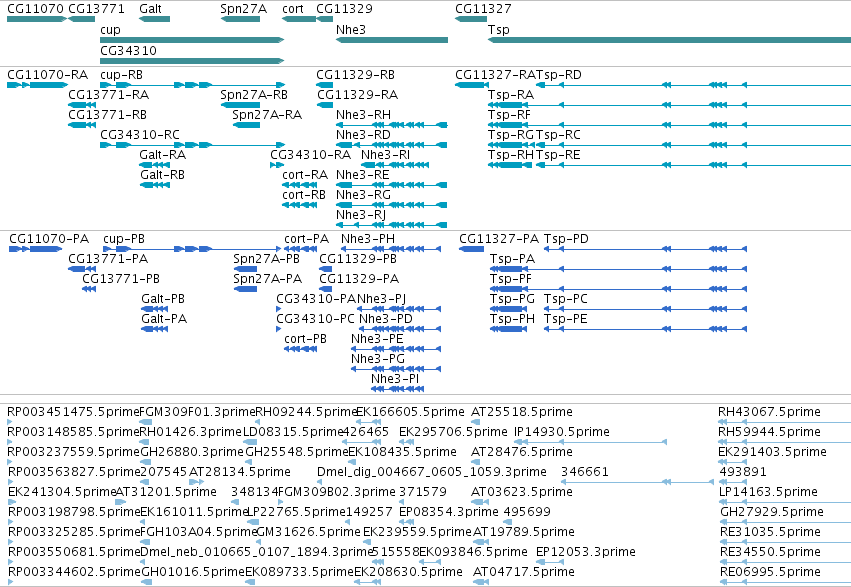The height and width of the screenshot is (587, 851).
Task: Click the RH43067.5prime EST label
Action: point(770,412)
